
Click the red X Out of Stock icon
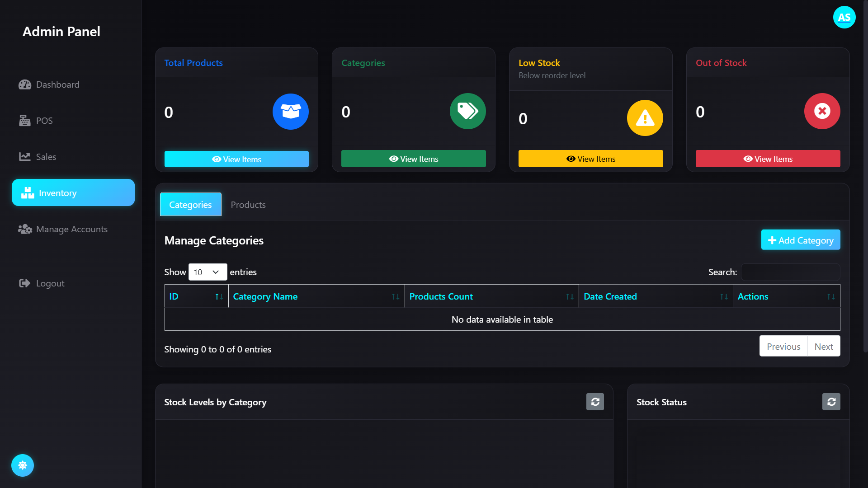pyautogui.click(x=822, y=111)
